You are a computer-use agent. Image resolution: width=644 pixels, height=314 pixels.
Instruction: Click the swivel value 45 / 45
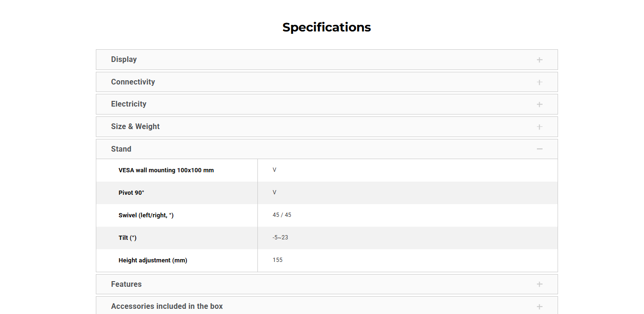click(x=282, y=215)
